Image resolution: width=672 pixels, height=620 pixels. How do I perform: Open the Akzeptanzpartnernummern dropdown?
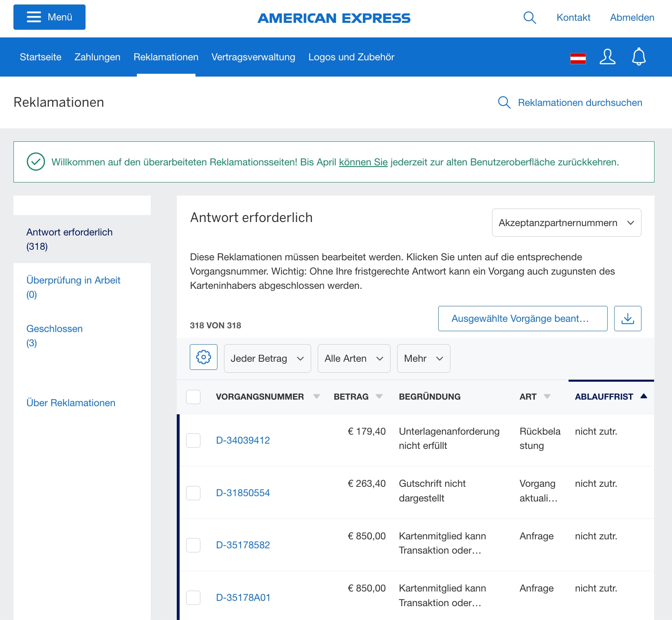567,222
